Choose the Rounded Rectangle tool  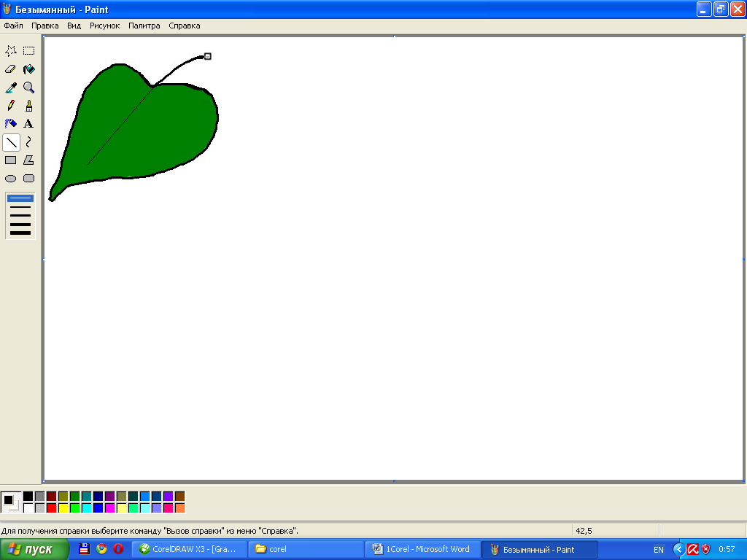pos(29,179)
